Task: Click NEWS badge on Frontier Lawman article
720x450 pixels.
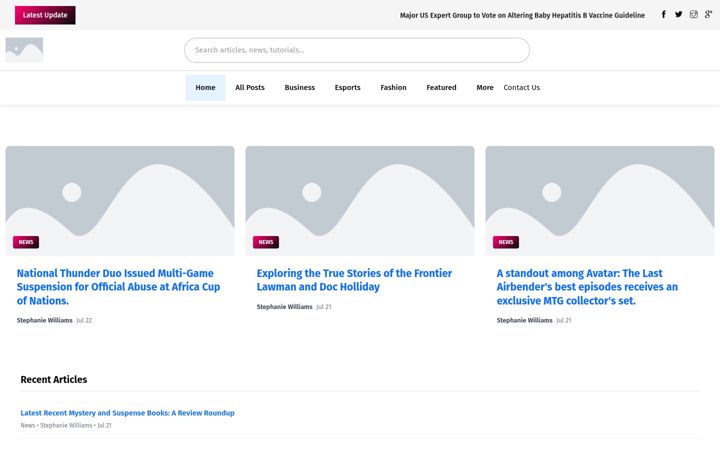Action: [x=266, y=242]
